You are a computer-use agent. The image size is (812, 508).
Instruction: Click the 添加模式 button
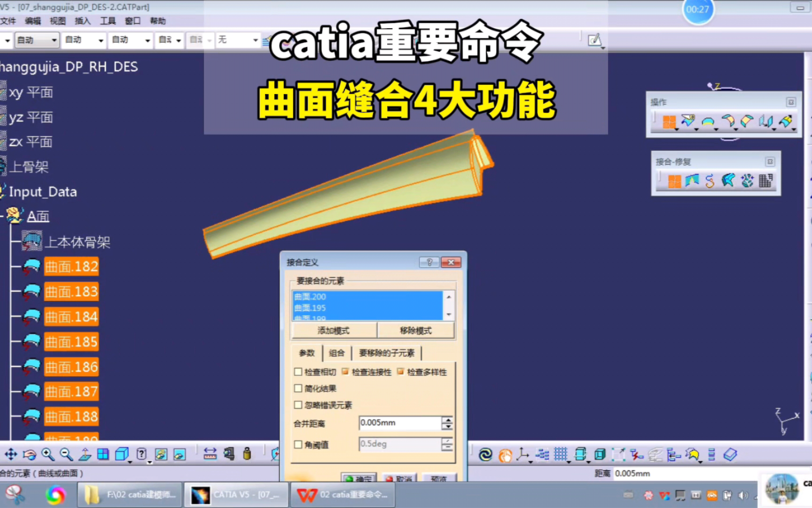[x=334, y=330]
